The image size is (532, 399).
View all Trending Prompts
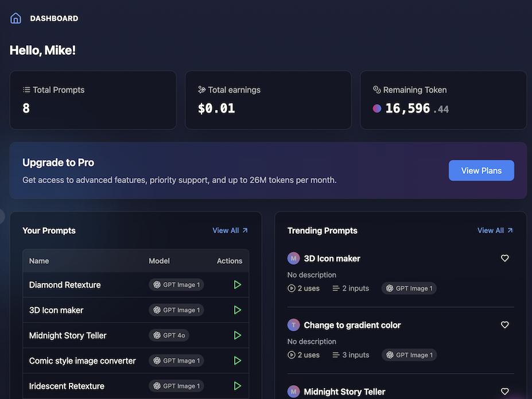coord(495,230)
